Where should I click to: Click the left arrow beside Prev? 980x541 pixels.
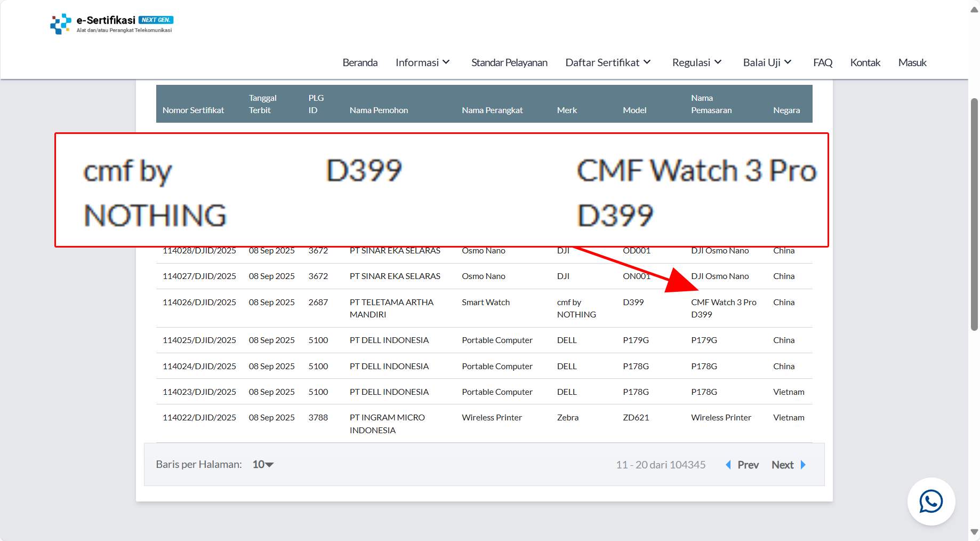click(x=728, y=465)
